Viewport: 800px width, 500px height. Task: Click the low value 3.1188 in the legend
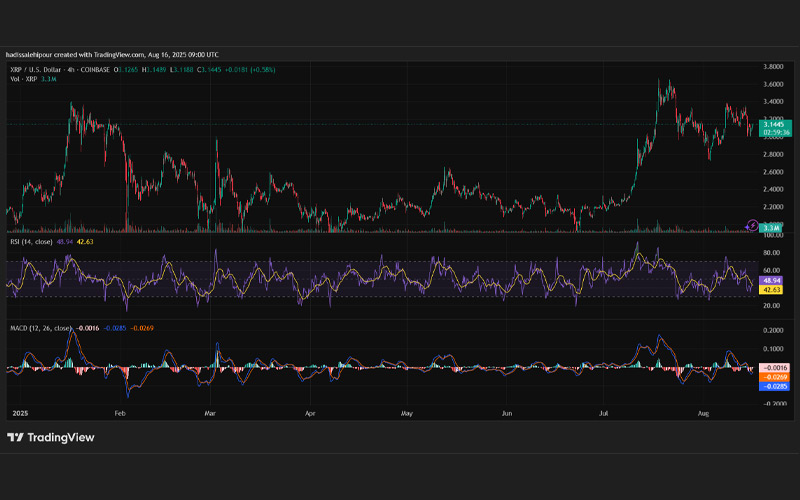(x=184, y=69)
